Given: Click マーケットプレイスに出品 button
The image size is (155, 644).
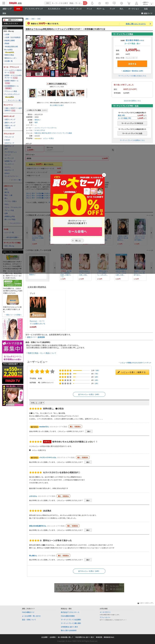Looking at the screenshot, I should [x=132, y=134].
